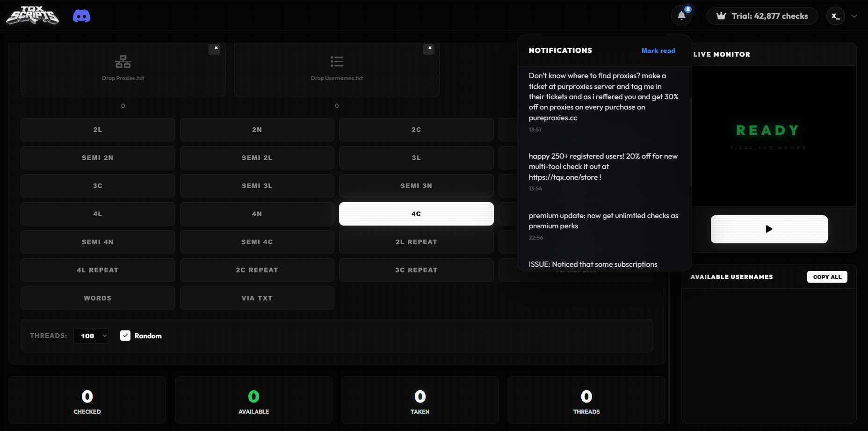868x431 pixels.
Task: Open the purproxies proxy notification
Action: (603, 102)
